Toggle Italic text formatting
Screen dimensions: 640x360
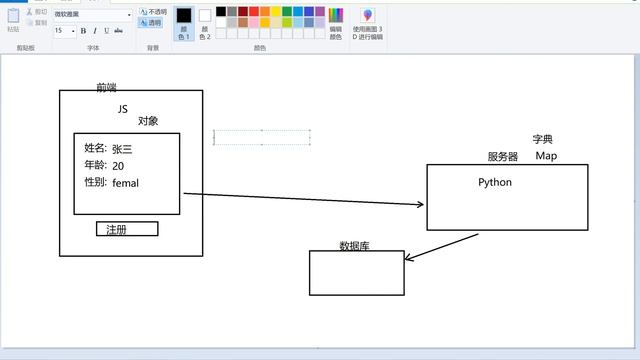(95, 31)
